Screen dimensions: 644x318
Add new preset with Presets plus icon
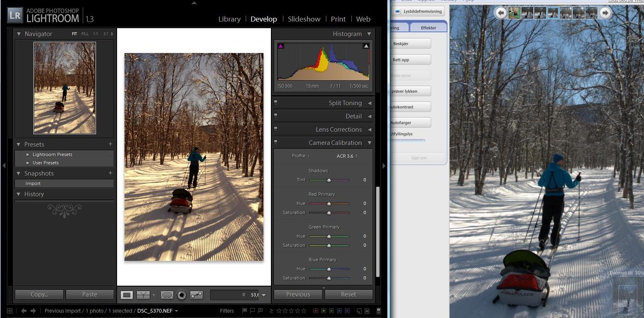click(110, 144)
